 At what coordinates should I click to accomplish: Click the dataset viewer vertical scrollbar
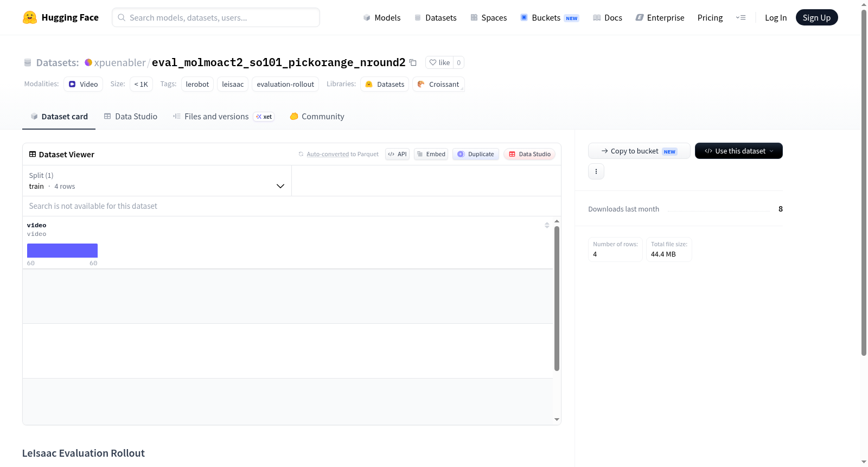[557, 298]
